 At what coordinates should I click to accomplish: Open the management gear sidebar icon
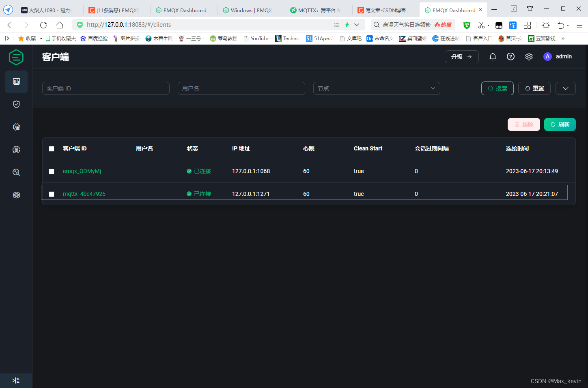point(16,127)
